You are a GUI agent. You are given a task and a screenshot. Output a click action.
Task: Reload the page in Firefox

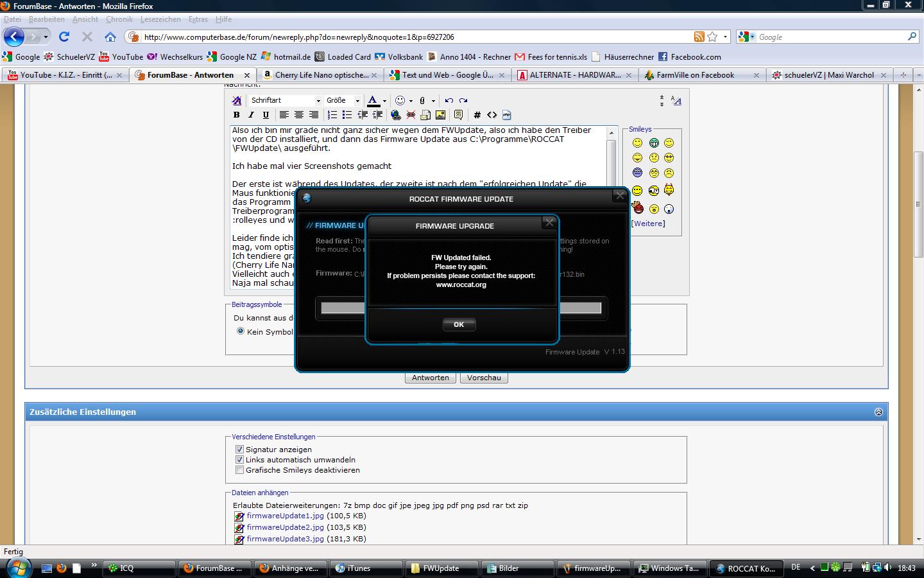click(64, 37)
